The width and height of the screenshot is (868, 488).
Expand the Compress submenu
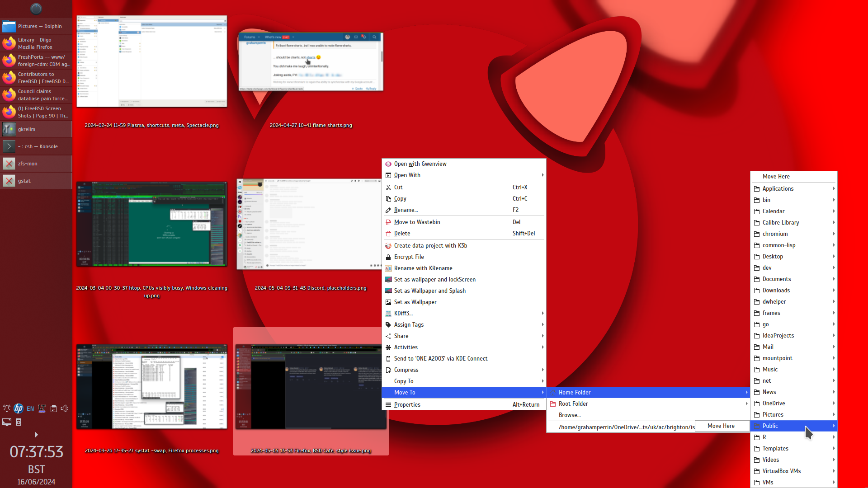[464, 370]
